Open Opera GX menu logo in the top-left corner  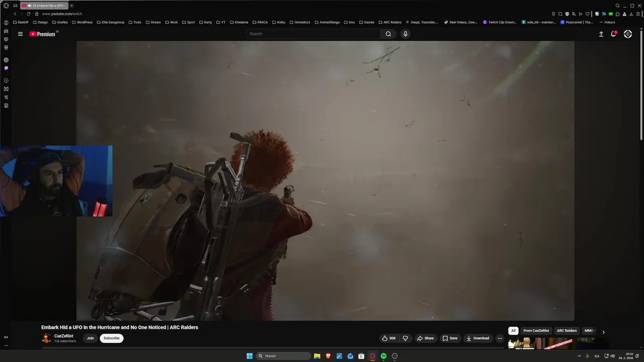tap(6, 6)
